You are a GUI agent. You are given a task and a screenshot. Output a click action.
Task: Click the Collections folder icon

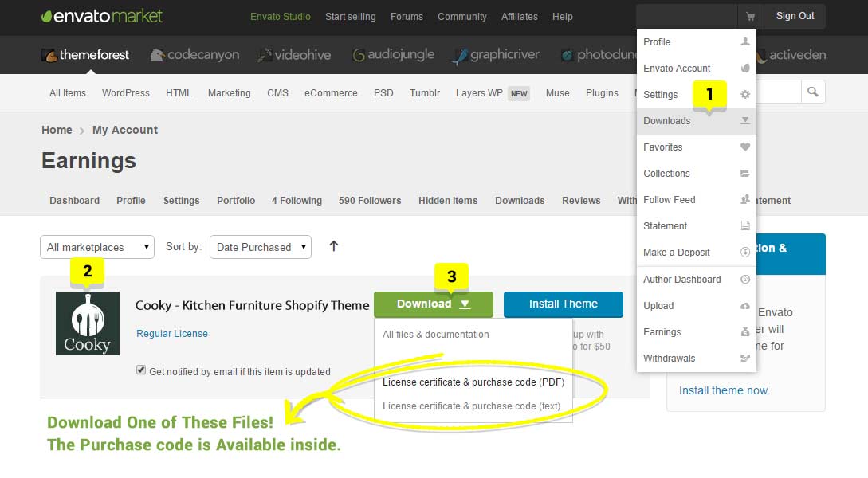pos(745,174)
